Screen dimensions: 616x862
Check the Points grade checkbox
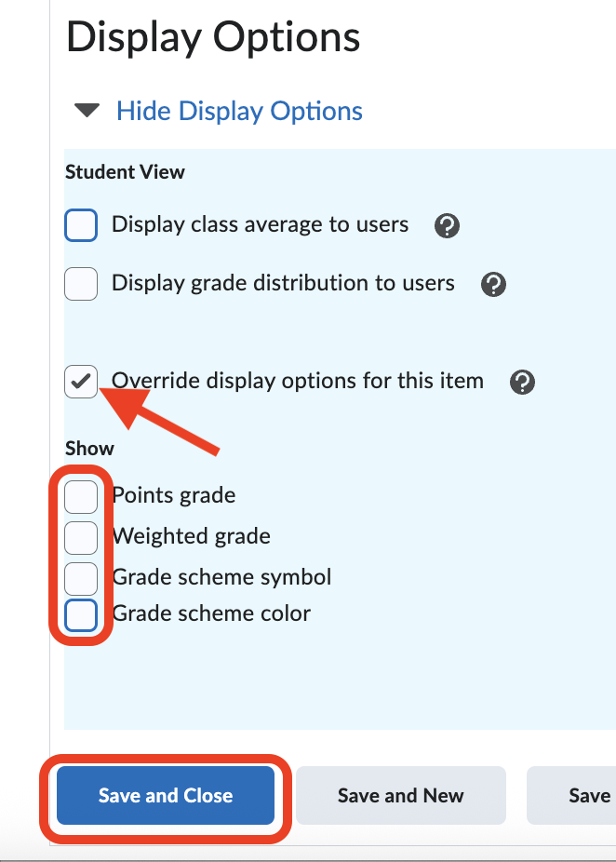[81, 497]
